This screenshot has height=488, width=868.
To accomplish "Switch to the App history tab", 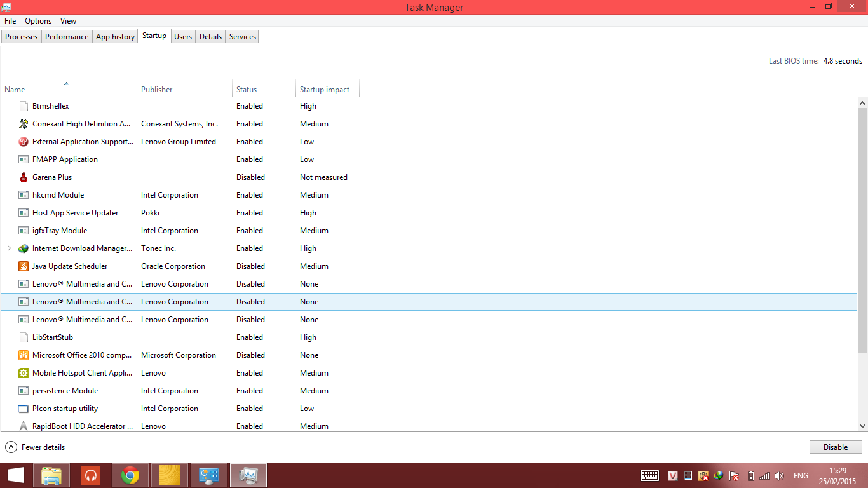I will [x=115, y=37].
